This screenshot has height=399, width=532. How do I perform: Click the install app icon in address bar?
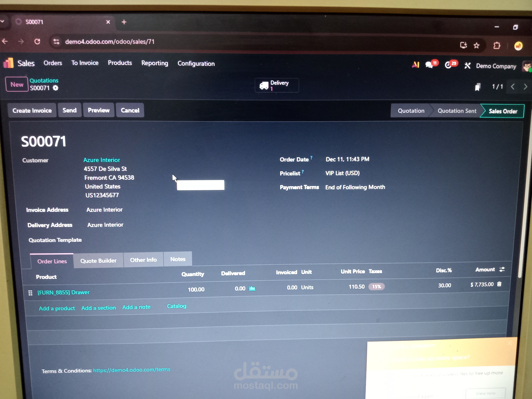coord(463,45)
